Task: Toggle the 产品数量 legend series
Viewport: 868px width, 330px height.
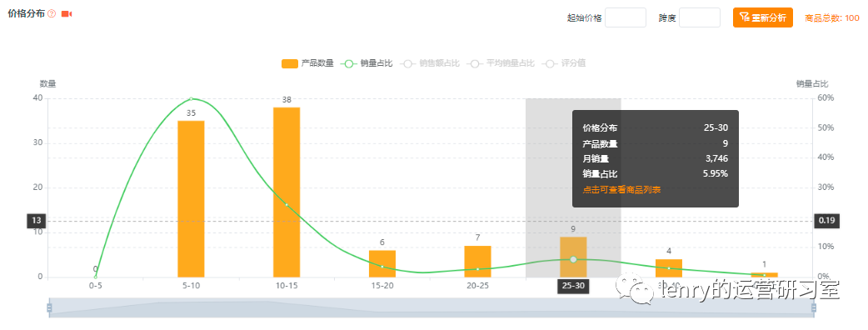Action: [307, 63]
